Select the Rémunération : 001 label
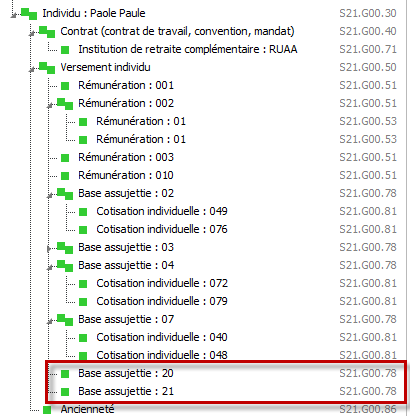 tap(126, 85)
